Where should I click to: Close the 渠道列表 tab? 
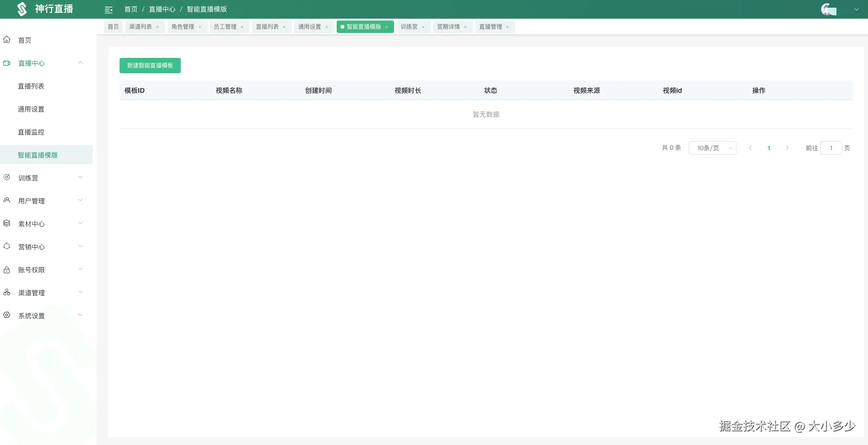(x=157, y=27)
